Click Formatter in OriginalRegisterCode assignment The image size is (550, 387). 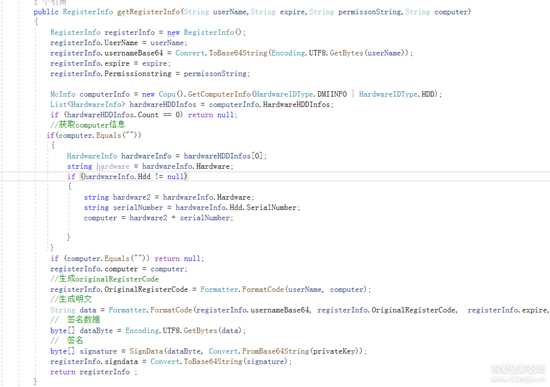(219, 290)
